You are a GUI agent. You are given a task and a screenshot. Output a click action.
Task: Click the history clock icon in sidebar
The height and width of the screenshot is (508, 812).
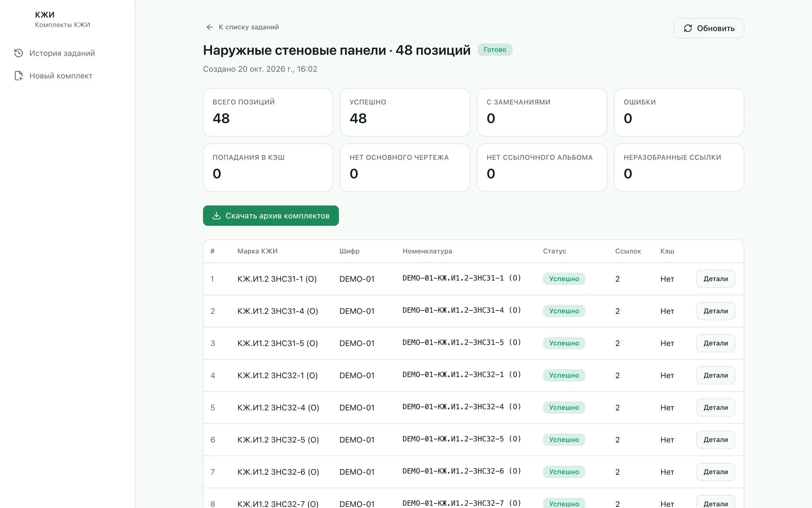(x=18, y=53)
